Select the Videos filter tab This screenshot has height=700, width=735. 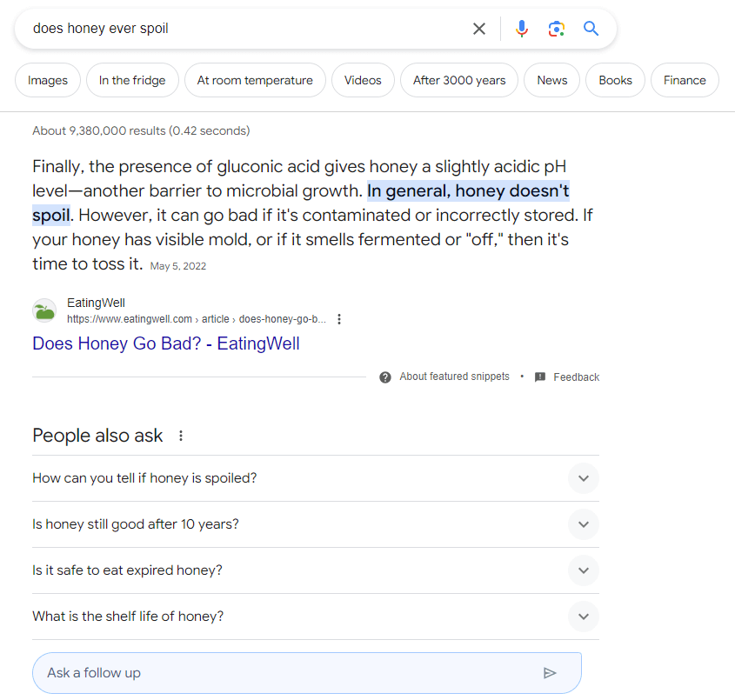click(x=363, y=80)
